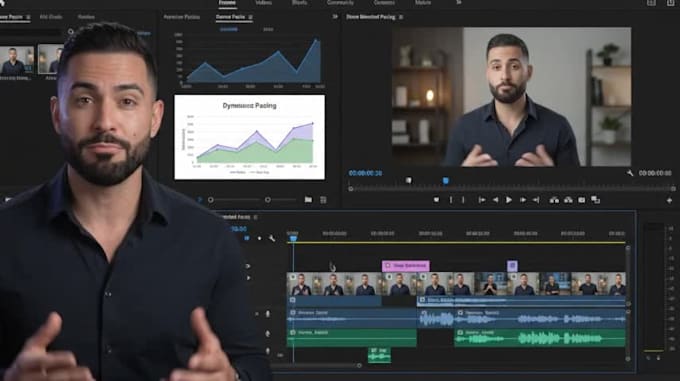The image size is (680, 381).
Task: Click the add marker dot in timeline header
Action: point(259,238)
